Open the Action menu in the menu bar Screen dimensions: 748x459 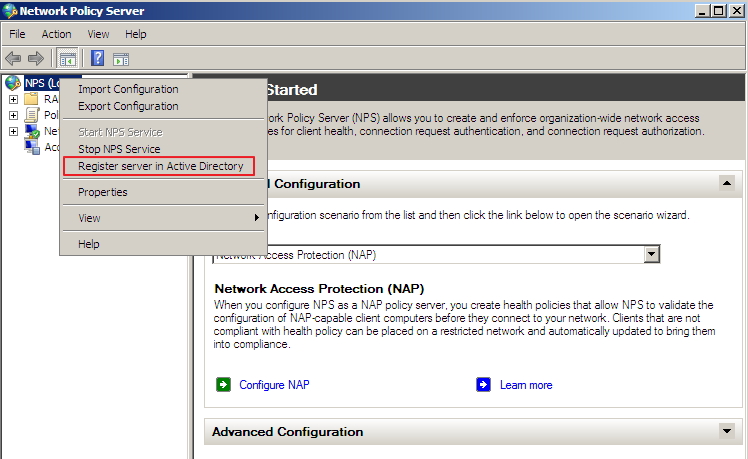(56, 34)
